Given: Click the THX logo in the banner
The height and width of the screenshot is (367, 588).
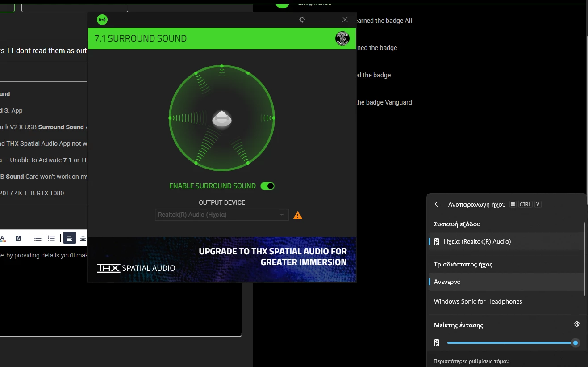Looking at the screenshot, I should point(108,268).
